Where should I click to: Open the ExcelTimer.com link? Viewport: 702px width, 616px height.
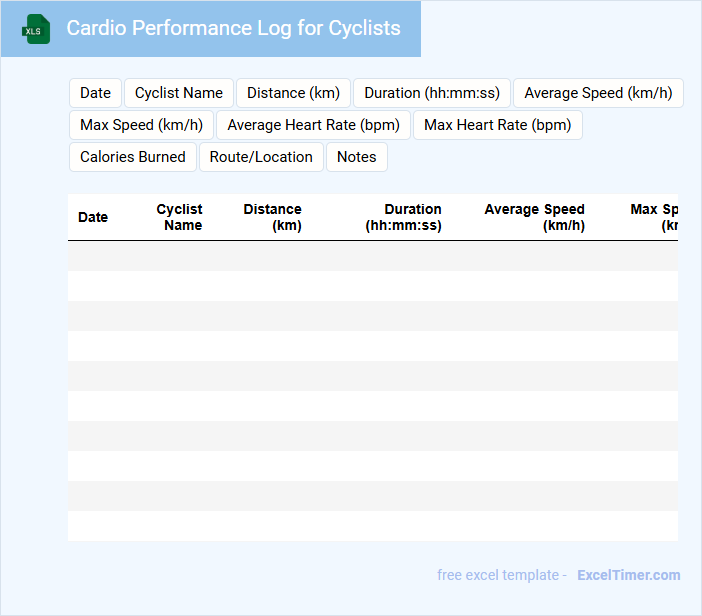pyautogui.click(x=628, y=575)
